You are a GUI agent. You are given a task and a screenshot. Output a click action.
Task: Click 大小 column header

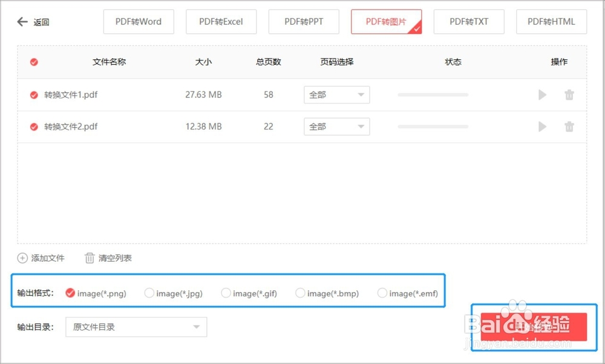point(203,62)
